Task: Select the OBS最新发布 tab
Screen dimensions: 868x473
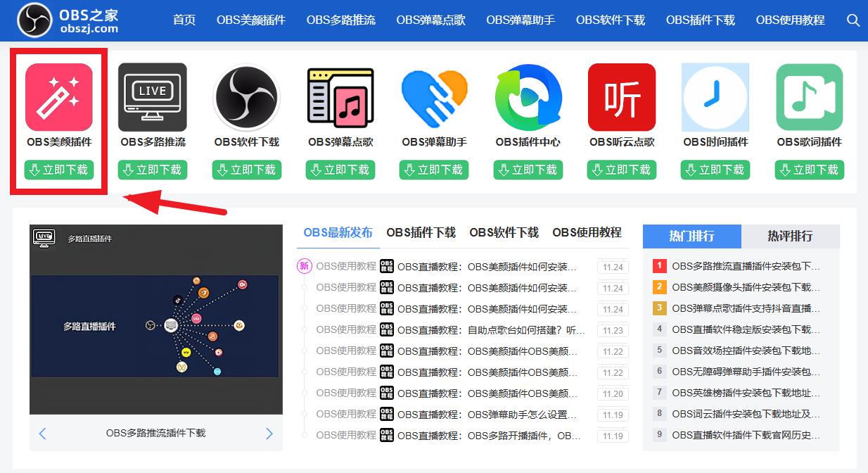Action: click(x=338, y=232)
